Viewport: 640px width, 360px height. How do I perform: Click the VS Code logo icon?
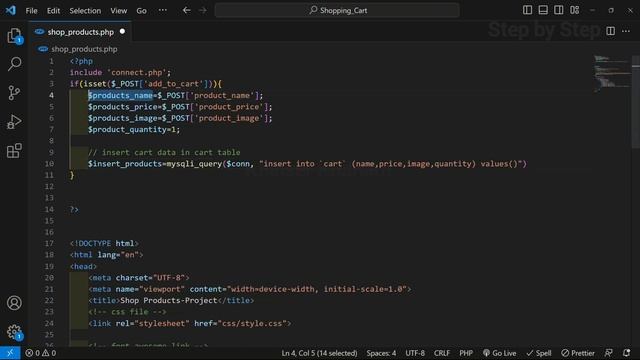[x=11, y=10]
